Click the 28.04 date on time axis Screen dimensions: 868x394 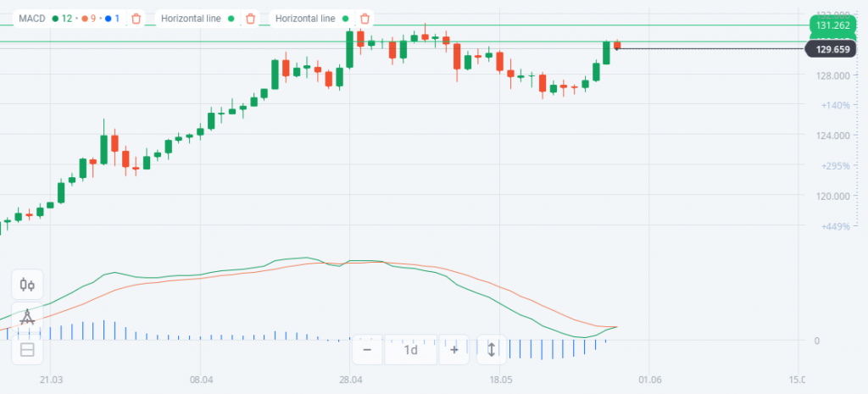coord(350,380)
